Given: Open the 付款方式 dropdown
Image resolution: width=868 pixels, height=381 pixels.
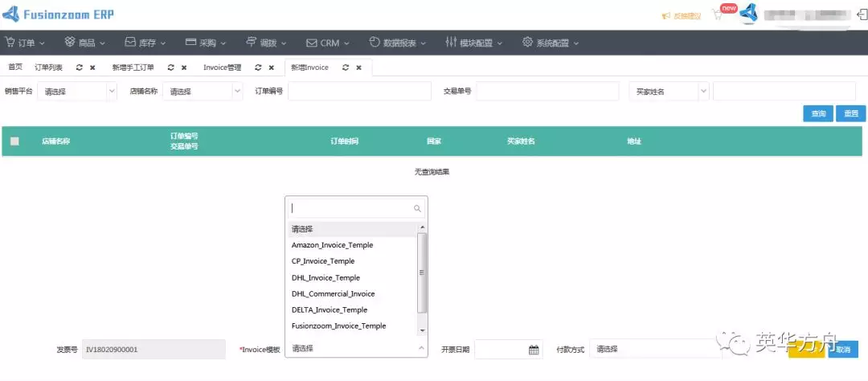Looking at the screenshot, I should click(x=655, y=349).
